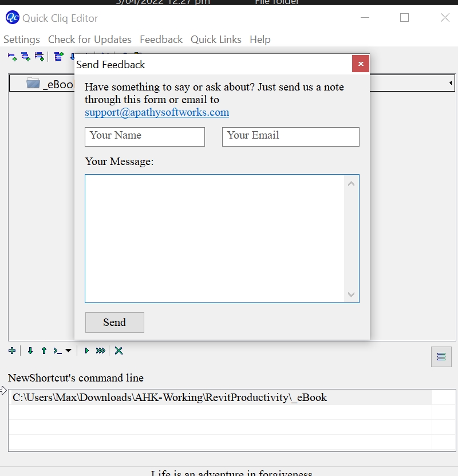Delete command with the X icon
Image resolution: width=458 pixels, height=476 pixels.
tap(119, 351)
